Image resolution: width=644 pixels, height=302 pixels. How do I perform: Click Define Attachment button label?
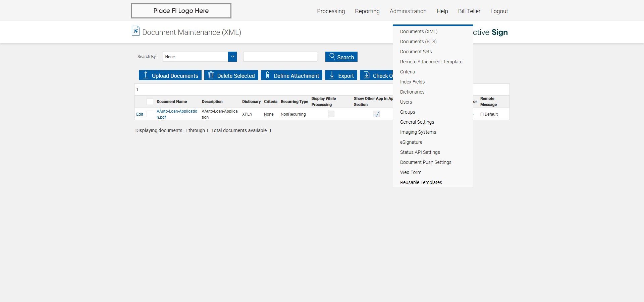296,76
